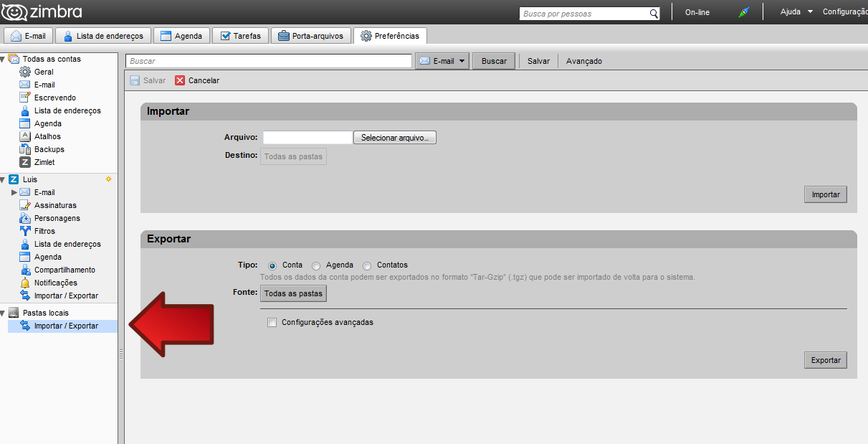Click the magnifier icon in people search
This screenshot has width=868, height=444.
(x=654, y=14)
